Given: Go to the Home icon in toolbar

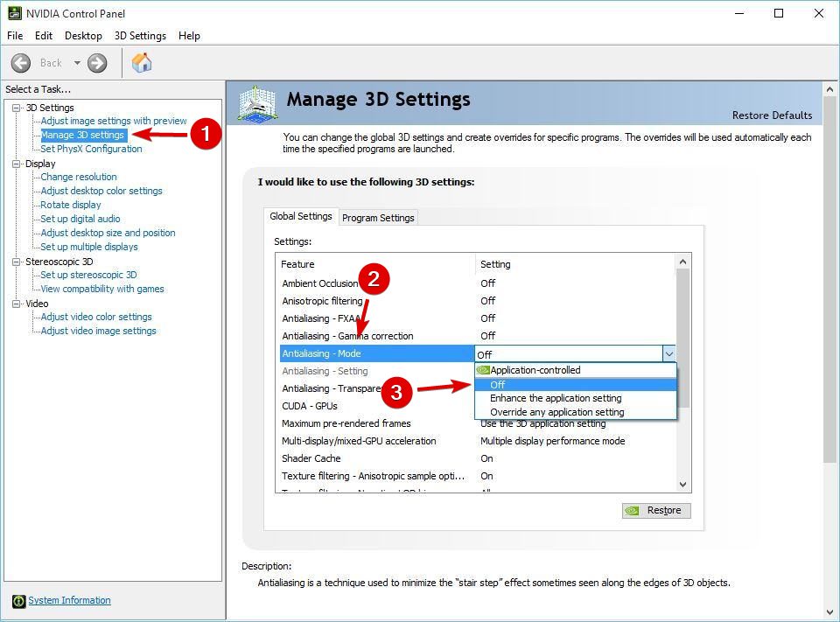Looking at the screenshot, I should (x=142, y=63).
